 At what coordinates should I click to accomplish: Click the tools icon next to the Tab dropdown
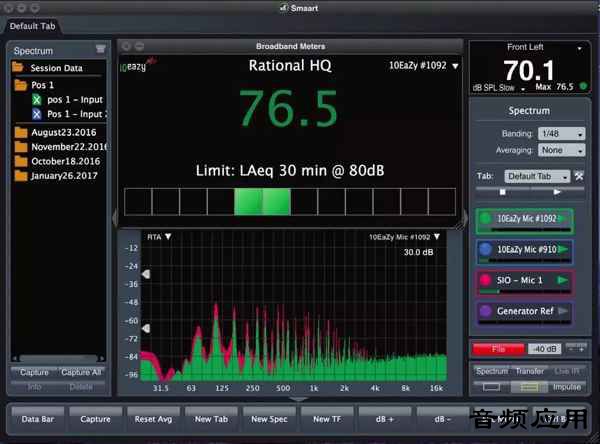click(579, 176)
